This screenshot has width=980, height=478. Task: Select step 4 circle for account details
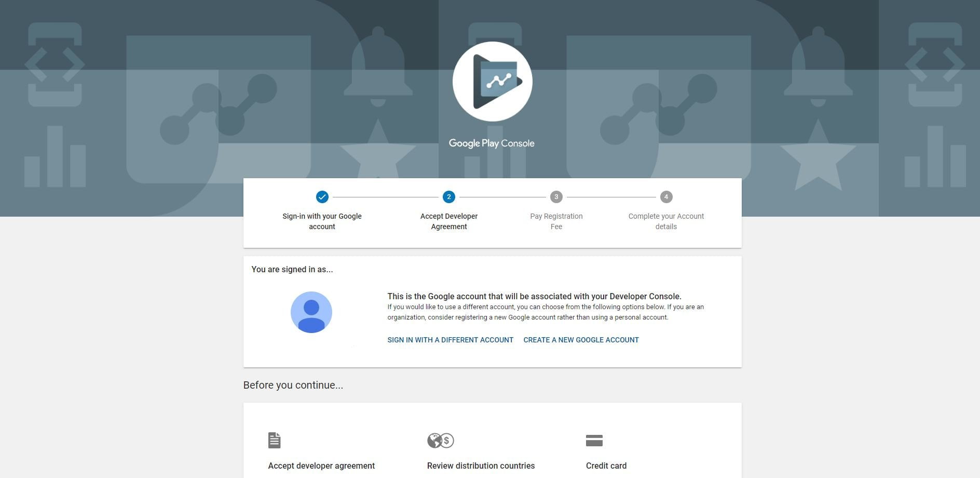pyautogui.click(x=666, y=197)
